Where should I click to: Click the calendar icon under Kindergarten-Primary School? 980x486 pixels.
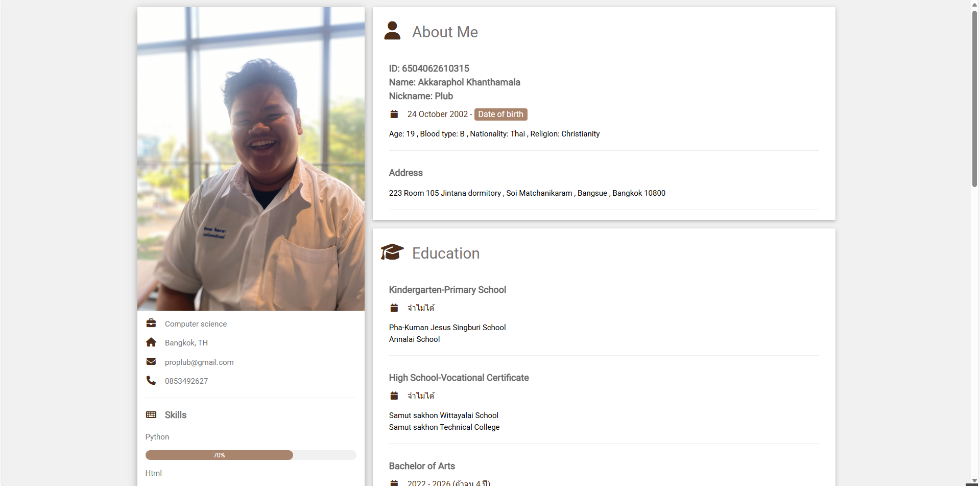(394, 308)
